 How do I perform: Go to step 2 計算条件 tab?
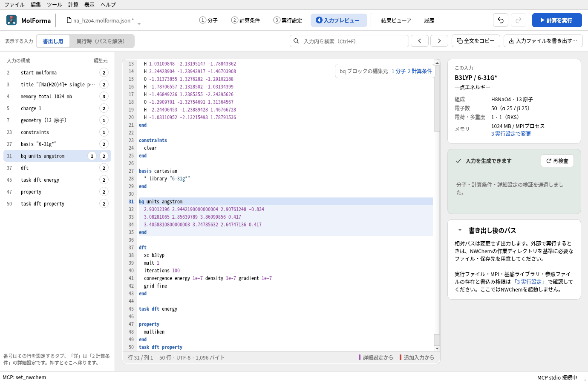(245, 20)
